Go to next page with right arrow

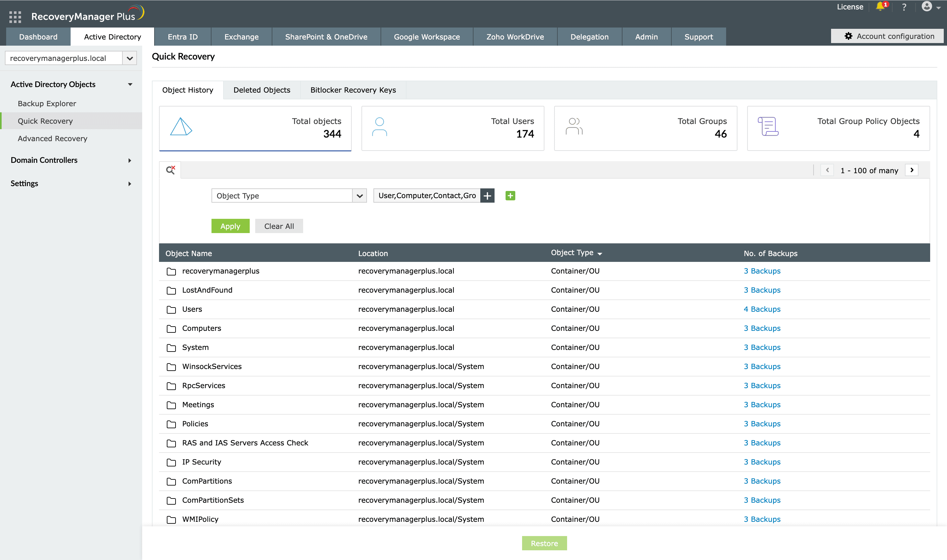pyautogui.click(x=912, y=170)
